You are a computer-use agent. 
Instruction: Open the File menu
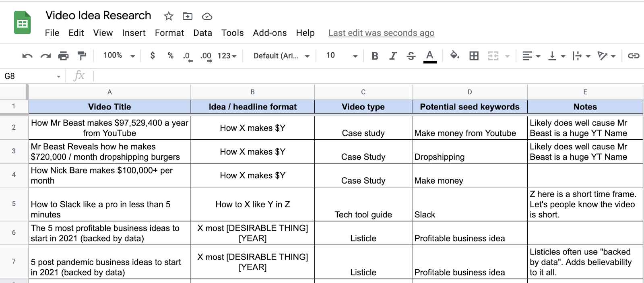point(52,33)
